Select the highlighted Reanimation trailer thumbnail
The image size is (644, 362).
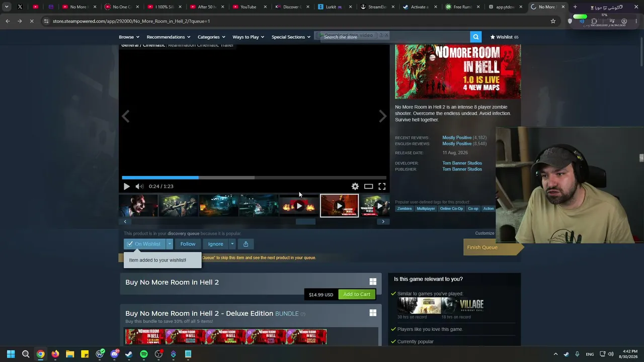[x=339, y=206]
